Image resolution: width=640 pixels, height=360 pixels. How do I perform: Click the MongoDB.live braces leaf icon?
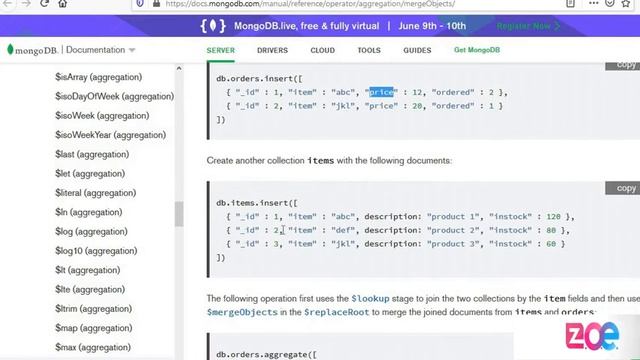213,26
